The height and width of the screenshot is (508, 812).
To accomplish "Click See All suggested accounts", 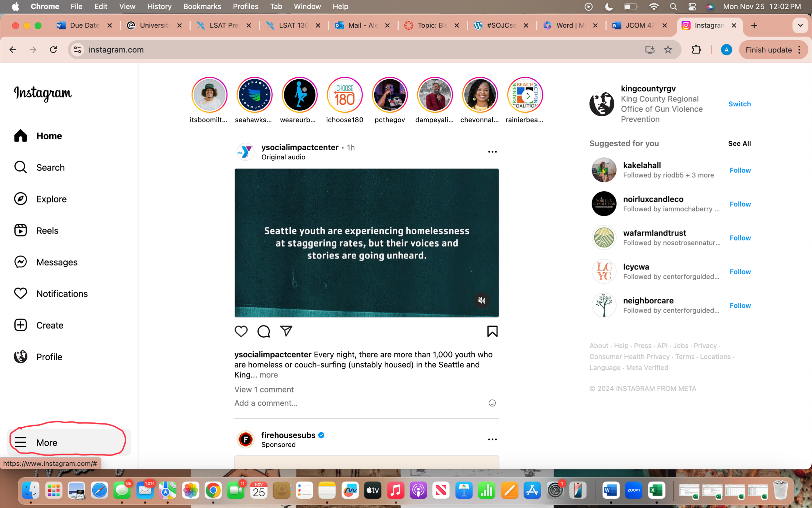I will click(739, 143).
